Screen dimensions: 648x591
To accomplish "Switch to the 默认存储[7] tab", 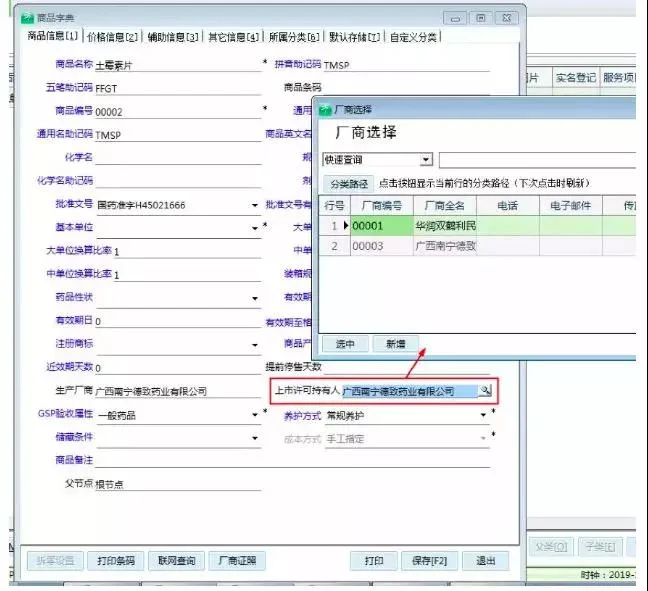I will tap(355, 37).
